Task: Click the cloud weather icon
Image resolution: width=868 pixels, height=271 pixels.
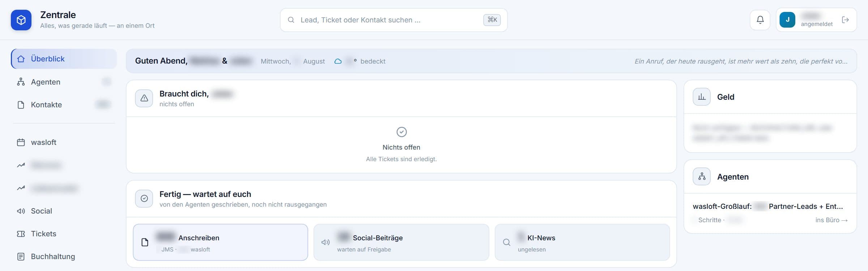Action: (x=338, y=61)
